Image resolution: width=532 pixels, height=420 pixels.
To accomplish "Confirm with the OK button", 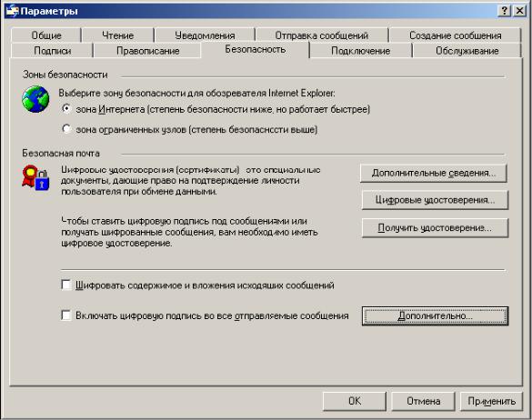I will (355, 401).
